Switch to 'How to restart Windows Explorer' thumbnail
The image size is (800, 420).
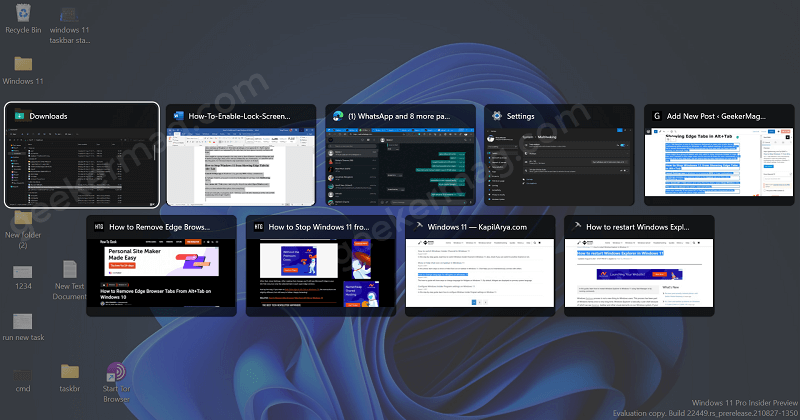click(x=639, y=273)
